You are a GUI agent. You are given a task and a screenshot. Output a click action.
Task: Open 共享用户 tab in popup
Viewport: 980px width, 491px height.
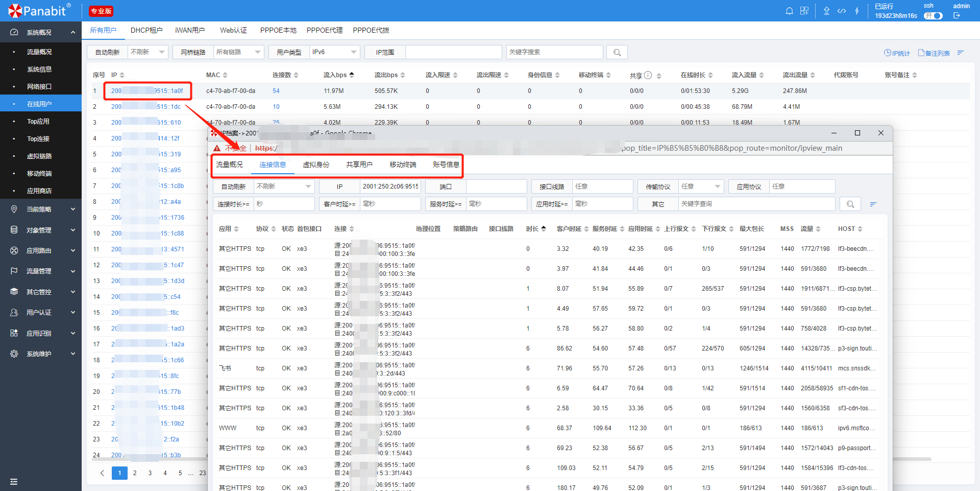359,165
